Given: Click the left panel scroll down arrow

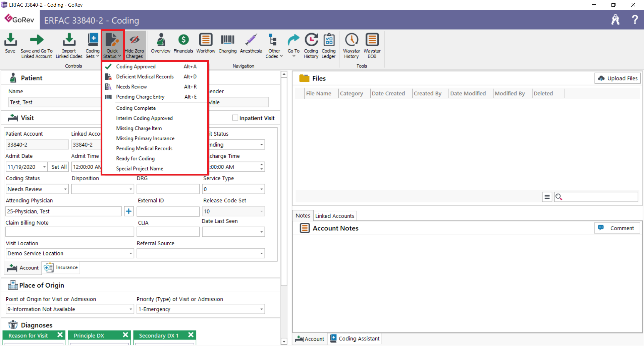Looking at the screenshot, I should [284, 341].
